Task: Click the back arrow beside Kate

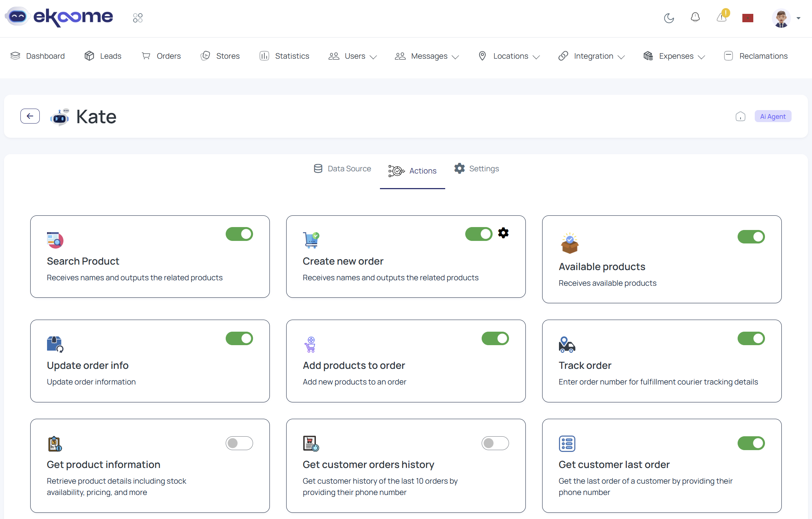Action: 30,116
